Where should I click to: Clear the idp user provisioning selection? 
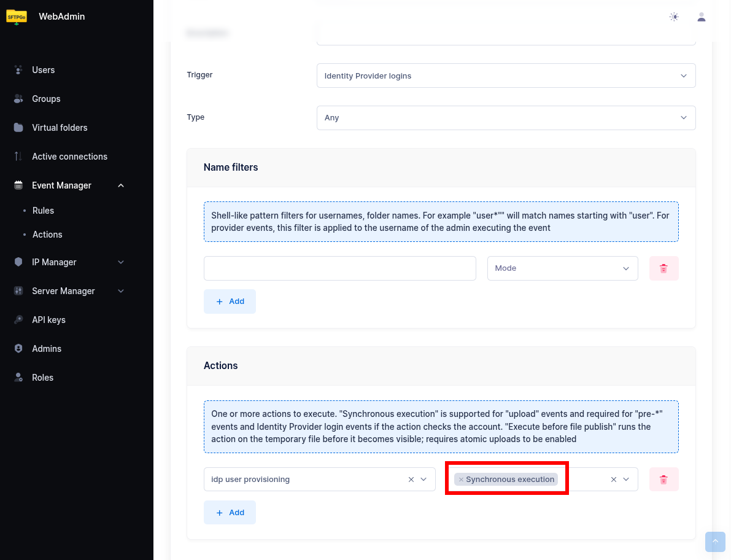411,480
